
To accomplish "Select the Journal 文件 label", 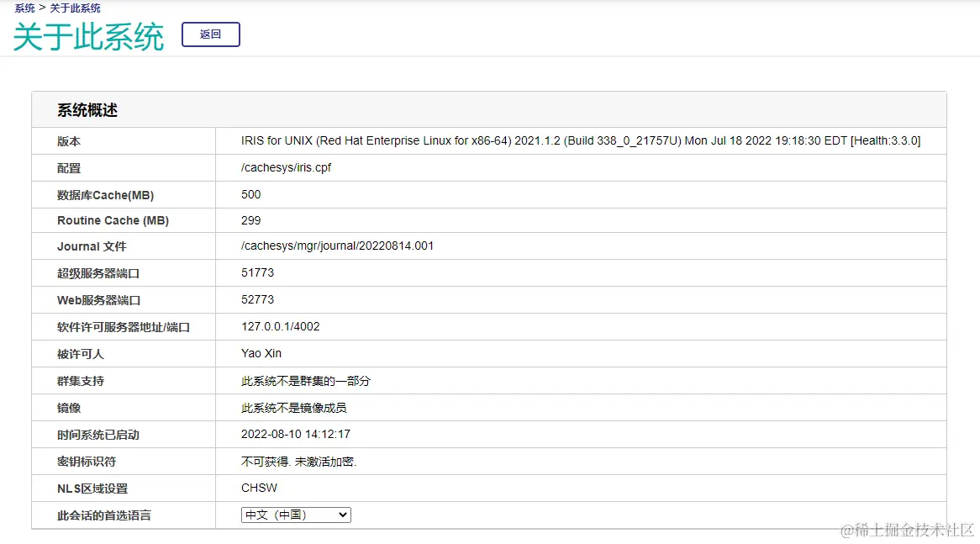I will (x=92, y=246).
